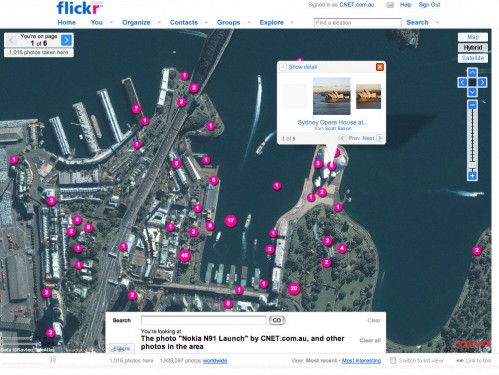Expand the You menu arrow
499x375 pixels.
coord(111,23)
